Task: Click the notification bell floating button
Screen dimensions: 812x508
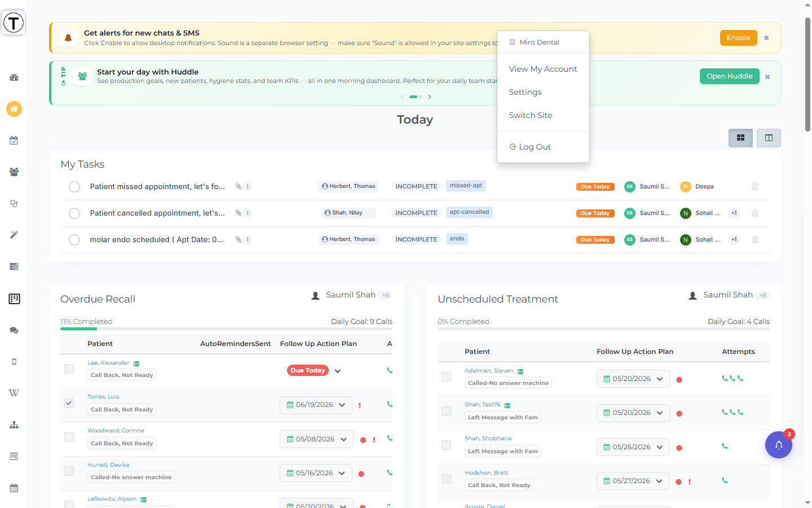Action: pyautogui.click(x=779, y=445)
